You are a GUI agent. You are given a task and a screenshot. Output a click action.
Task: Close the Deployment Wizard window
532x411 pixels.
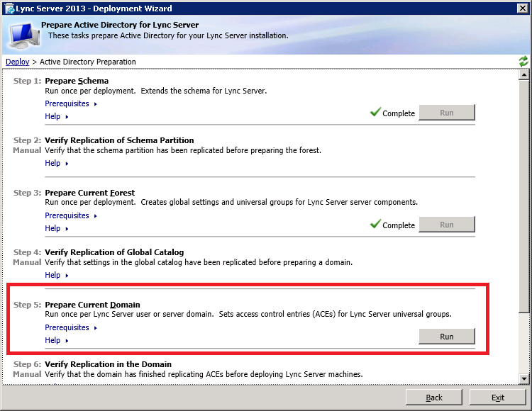(x=523, y=9)
